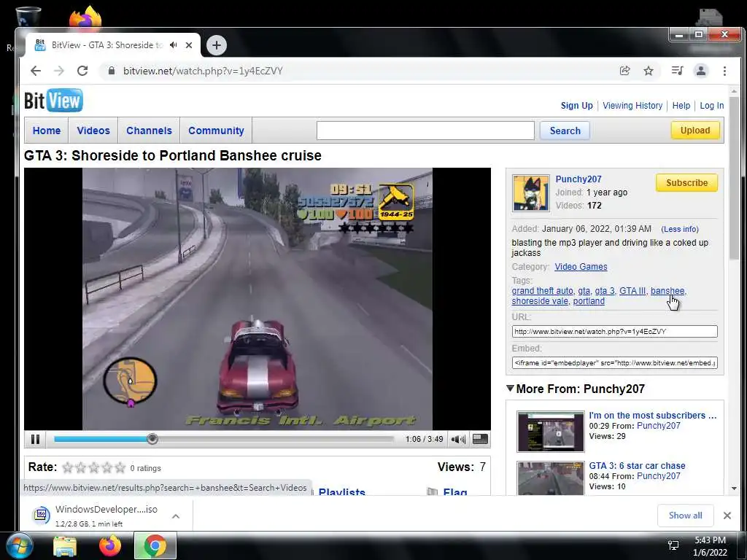The height and width of the screenshot is (560, 747).
Task: Collapse the 'More From: Punchy207' section triangle
Action: (510, 389)
